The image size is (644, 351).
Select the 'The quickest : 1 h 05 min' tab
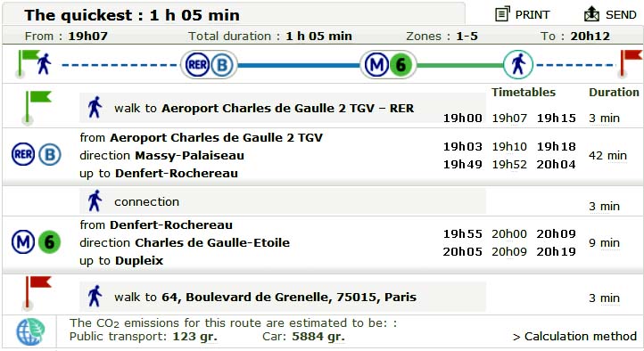click(x=234, y=14)
